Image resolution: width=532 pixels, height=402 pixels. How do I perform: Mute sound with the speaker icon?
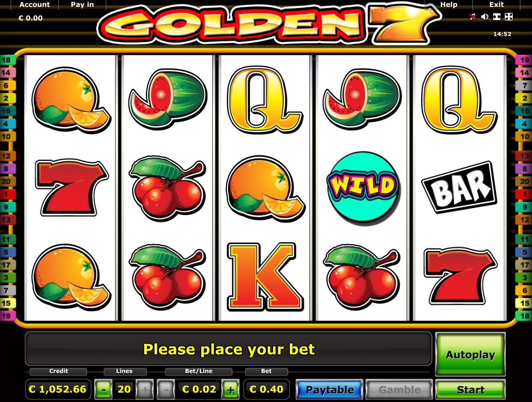tap(484, 17)
